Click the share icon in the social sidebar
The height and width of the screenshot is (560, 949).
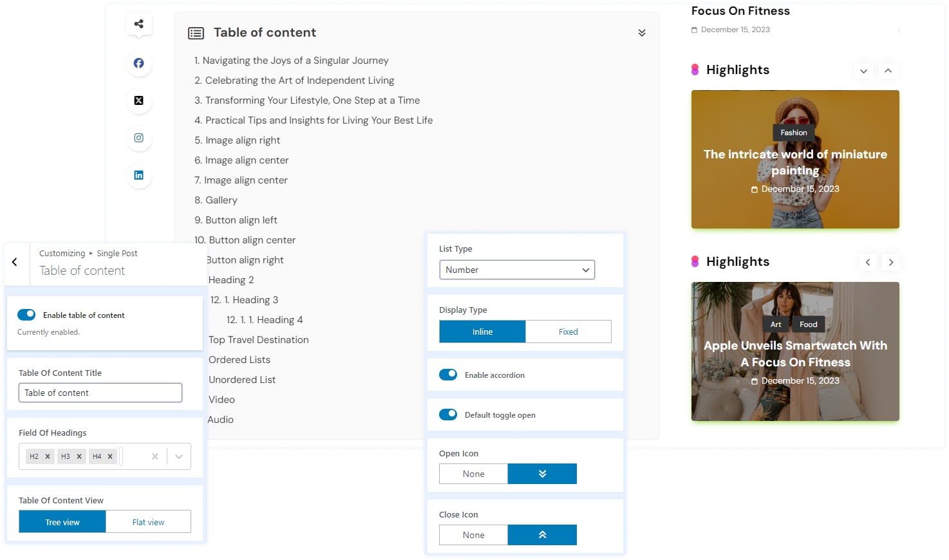point(138,24)
